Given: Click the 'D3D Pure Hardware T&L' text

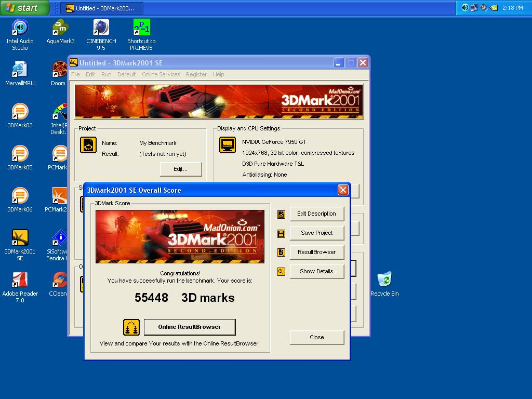Looking at the screenshot, I should coord(273,164).
